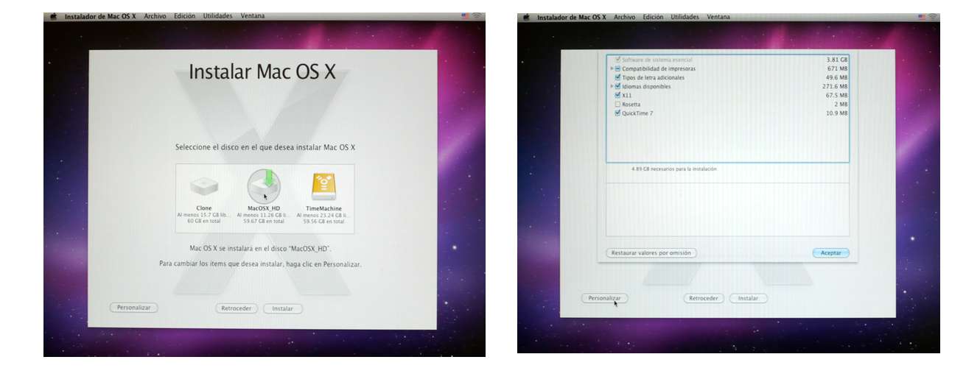
Task: Click Instalar on disk selection screen
Action: tap(283, 308)
